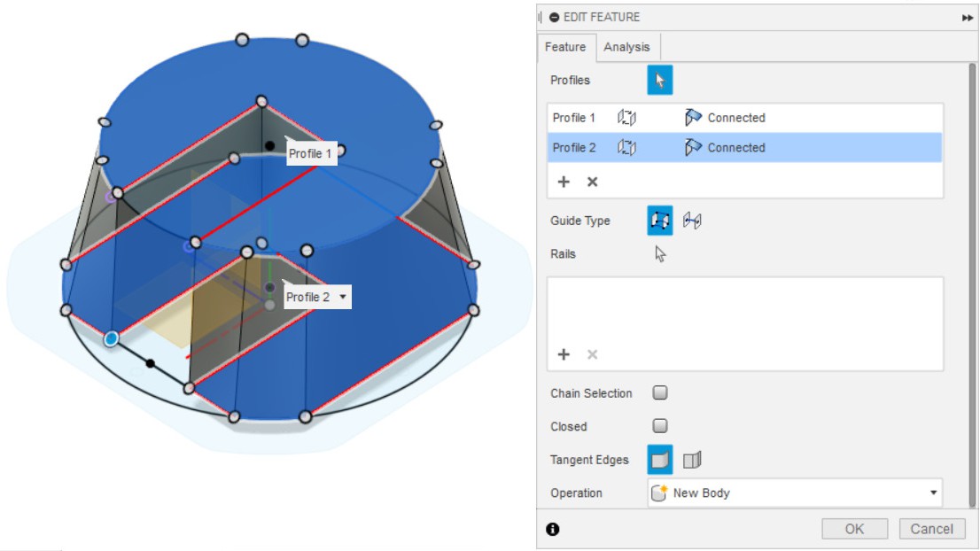Enable the Chain Selection checkbox
The width and height of the screenshot is (980, 551).
660,393
